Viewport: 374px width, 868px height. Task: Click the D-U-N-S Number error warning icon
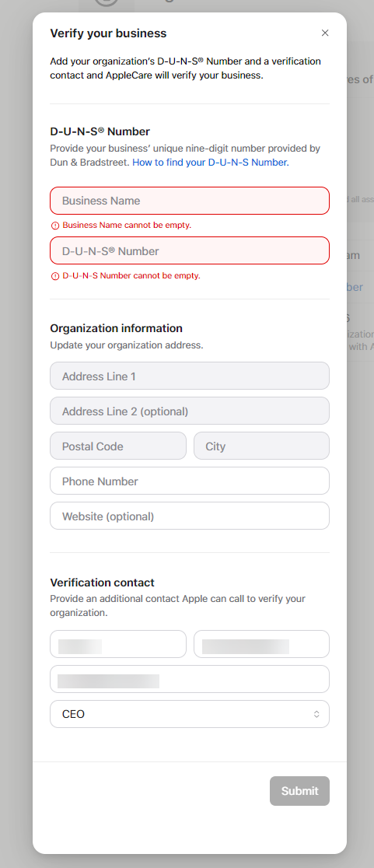pyautogui.click(x=54, y=275)
